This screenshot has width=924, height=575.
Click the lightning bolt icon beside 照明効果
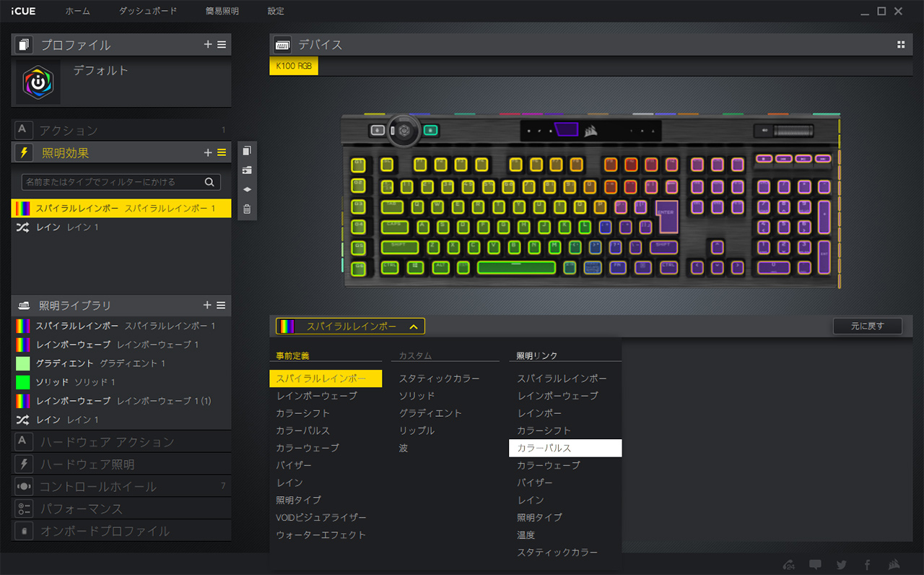tap(25, 152)
